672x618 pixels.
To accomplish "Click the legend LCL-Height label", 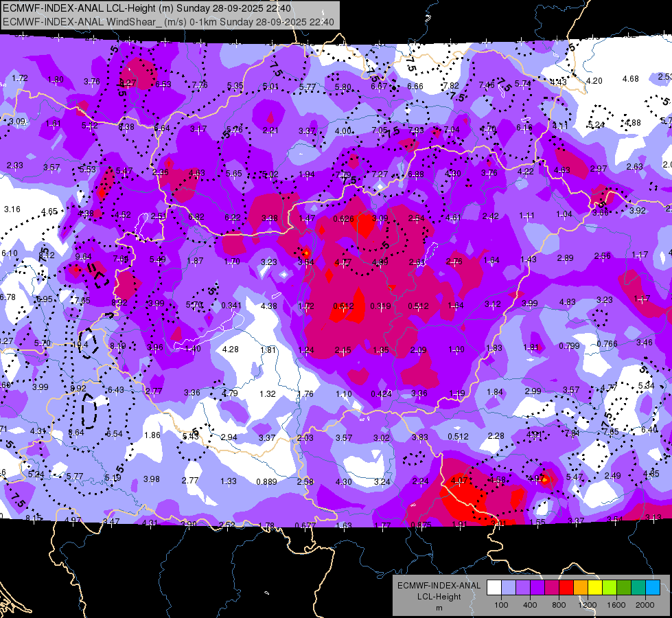I will 439,597.
